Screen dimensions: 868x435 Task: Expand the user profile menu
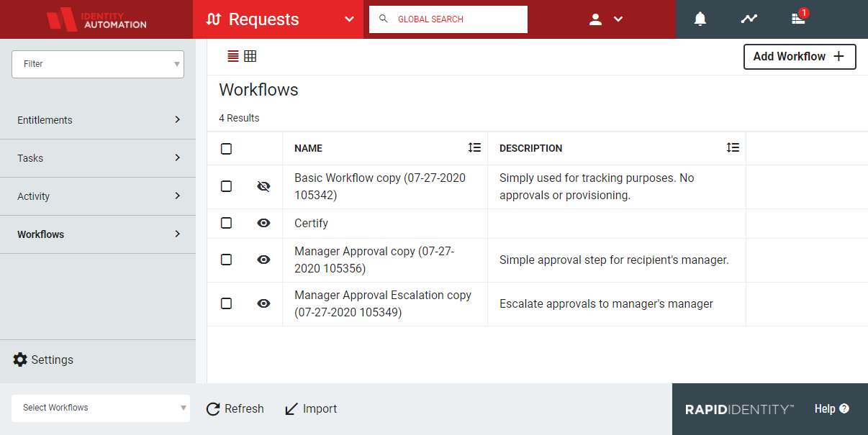click(x=605, y=19)
